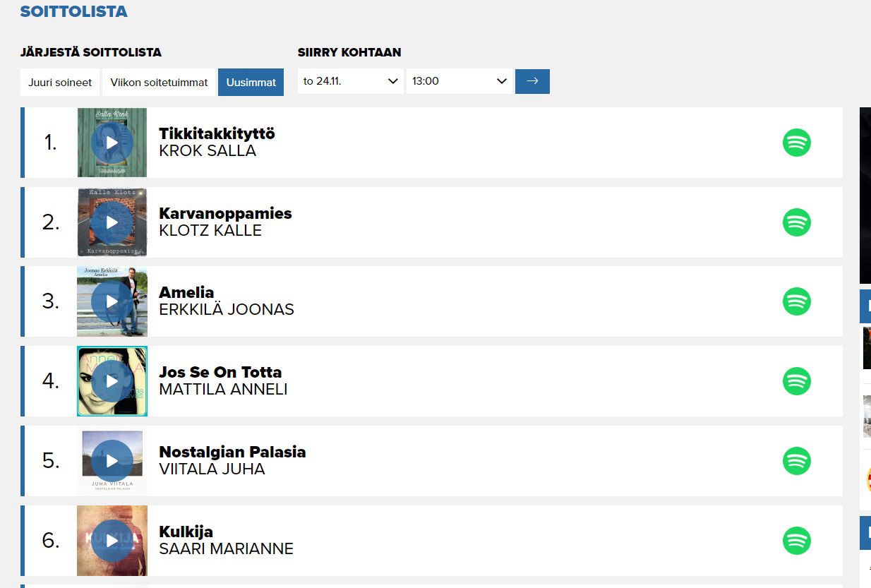Click the Amelia song title

click(x=186, y=292)
